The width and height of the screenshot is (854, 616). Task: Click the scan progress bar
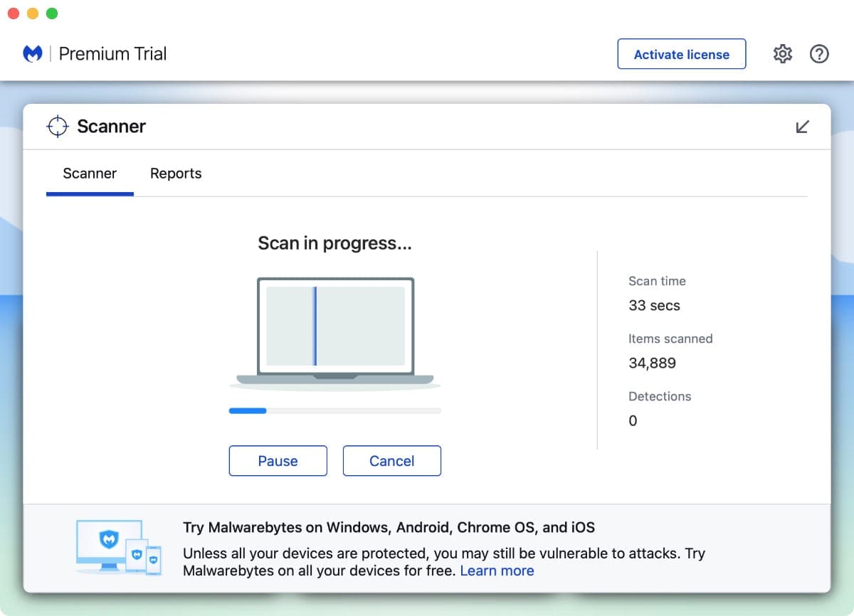(x=334, y=410)
